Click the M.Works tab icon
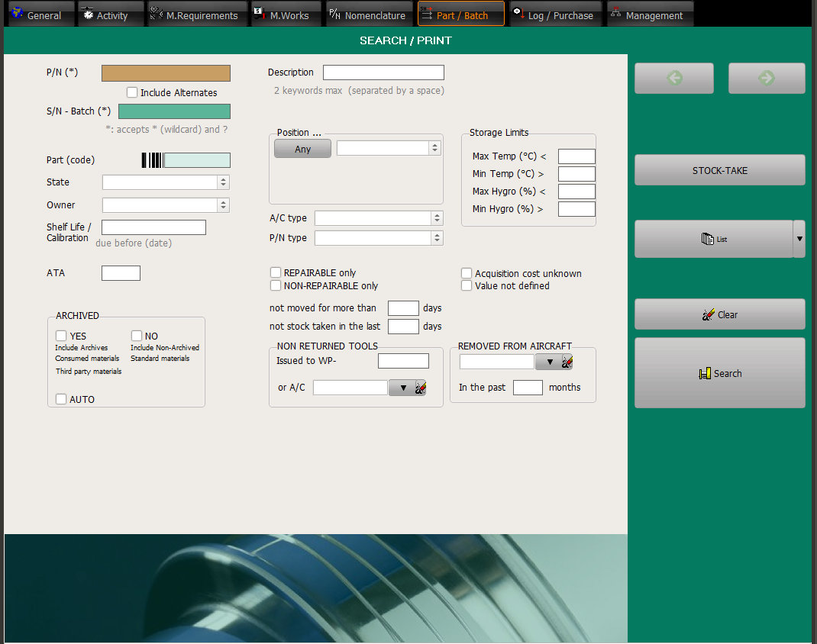 coord(259,14)
